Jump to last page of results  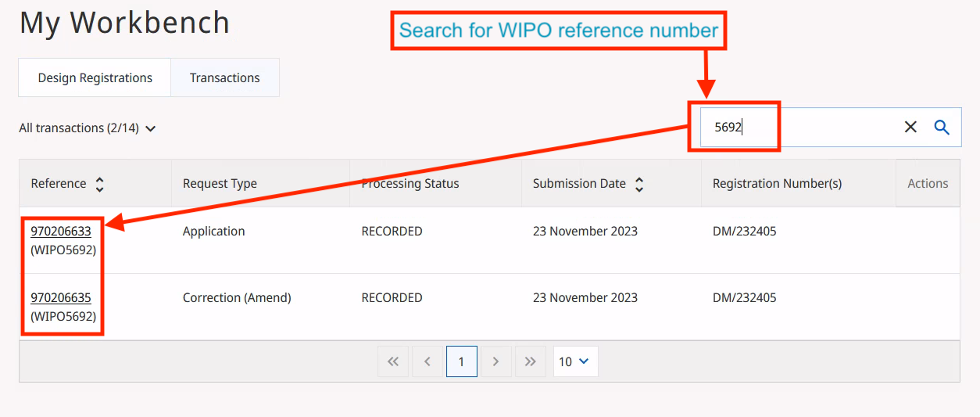tap(531, 361)
